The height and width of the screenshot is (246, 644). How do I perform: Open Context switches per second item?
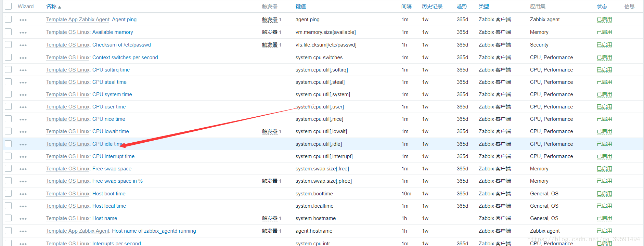(x=125, y=57)
